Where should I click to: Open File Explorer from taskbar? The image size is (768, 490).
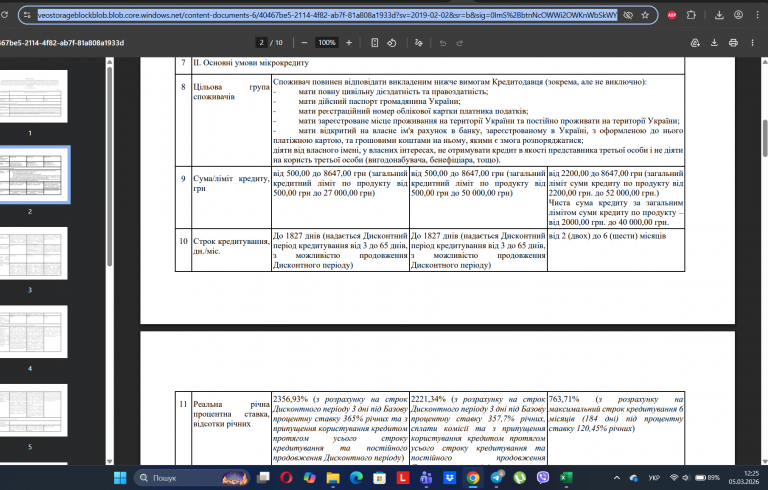point(333,477)
